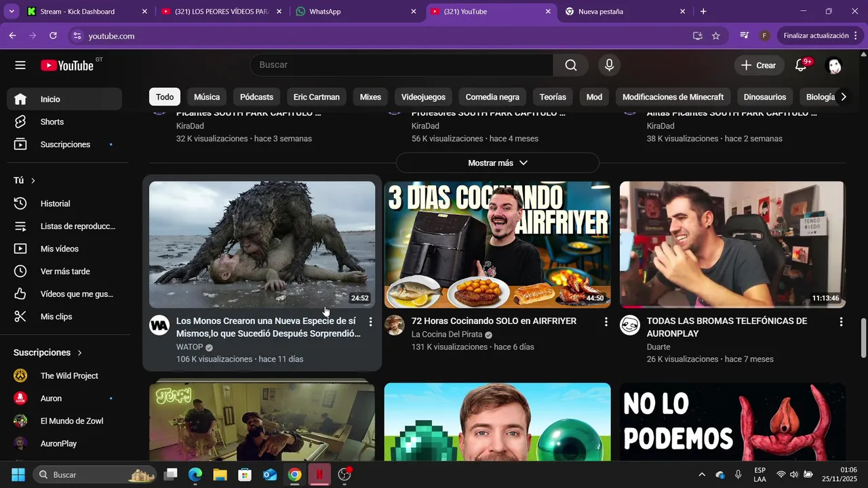Open Chrome tab search dropdown
This screenshot has height=488, width=868.
(x=12, y=12)
